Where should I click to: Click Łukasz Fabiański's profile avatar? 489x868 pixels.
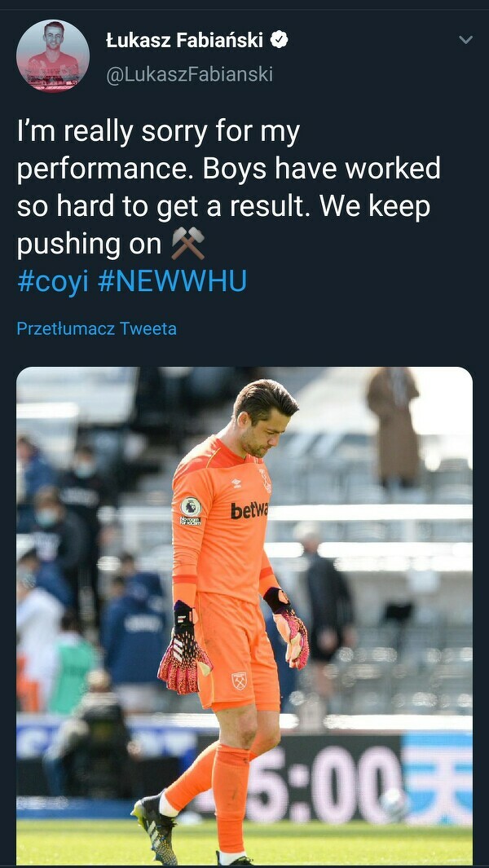tap(53, 56)
